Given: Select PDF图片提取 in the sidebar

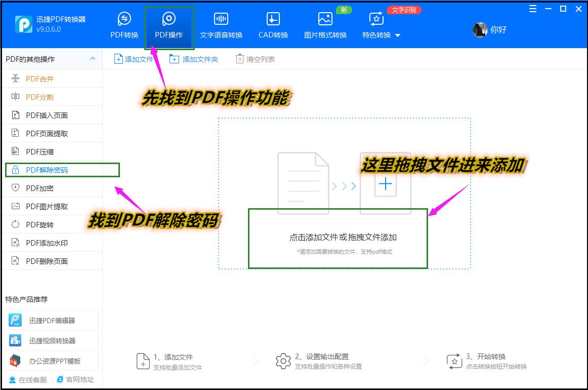Looking at the screenshot, I should (40, 206).
